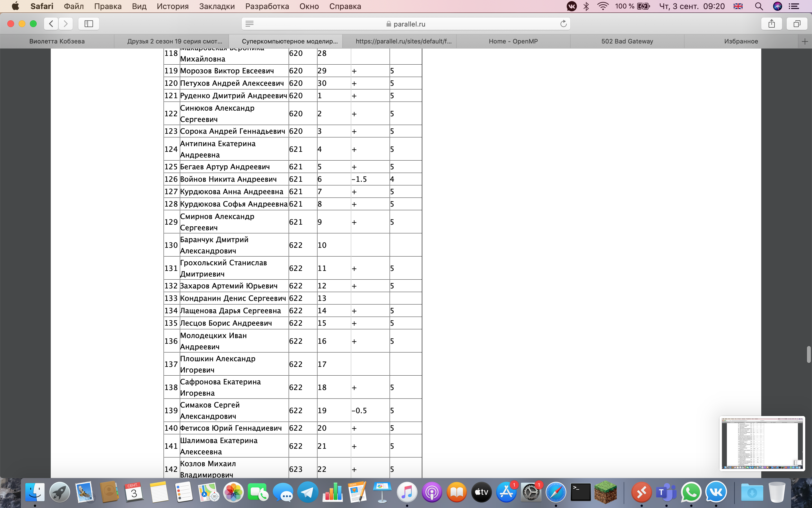
Task: Click the VK icon in menu bar
Action: pos(572,6)
